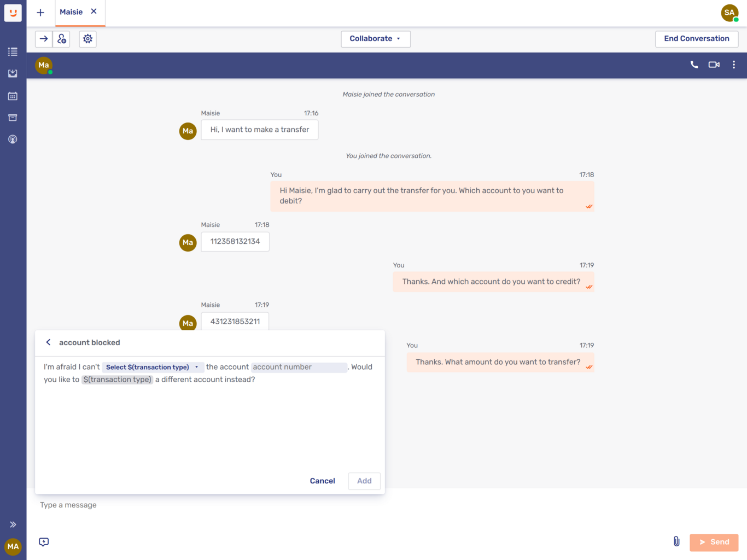Attach a file using the paperclip icon
The height and width of the screenshot is (560, 747).
pyautogui.click(x=676, y=541)
